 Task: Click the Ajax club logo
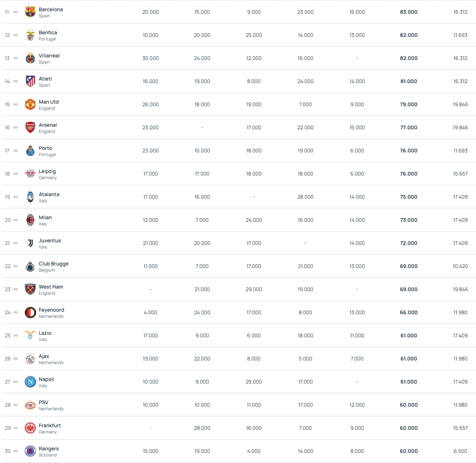pos(30,359)
